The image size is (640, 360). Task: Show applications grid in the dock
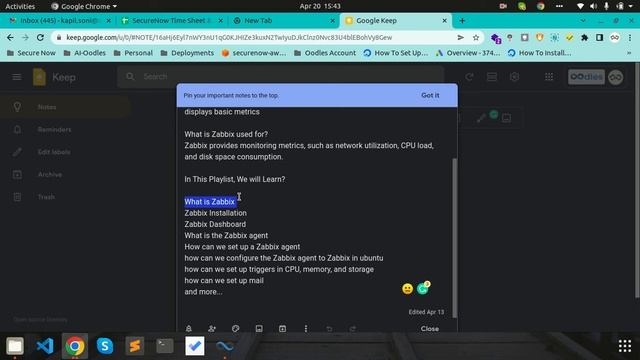pyautogui.click(x=624, y=346)
